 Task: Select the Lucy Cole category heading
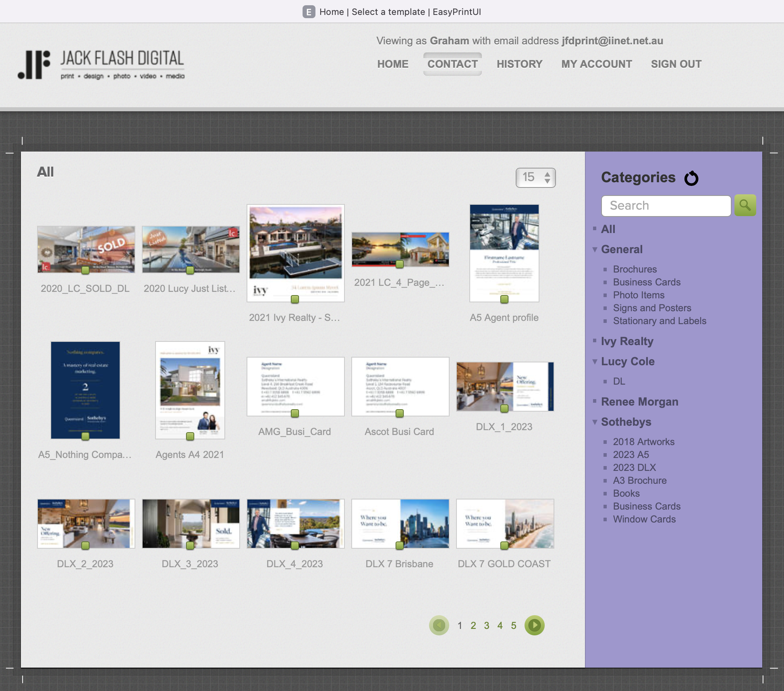click(x=628, y=362)
